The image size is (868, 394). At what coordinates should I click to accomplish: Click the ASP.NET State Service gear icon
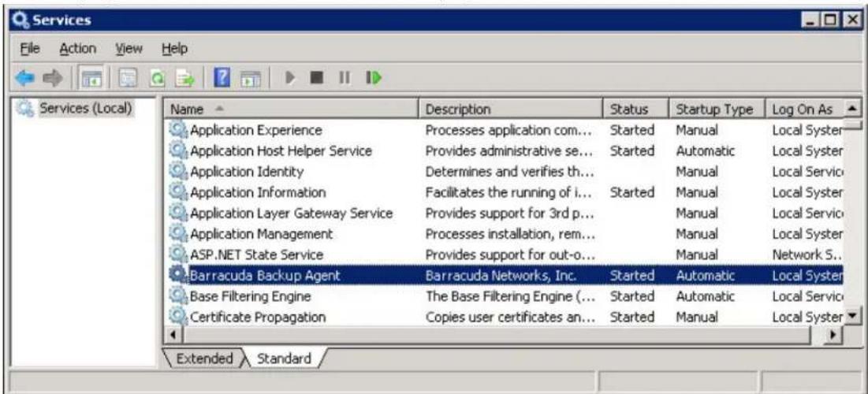[x=177, y=255]
